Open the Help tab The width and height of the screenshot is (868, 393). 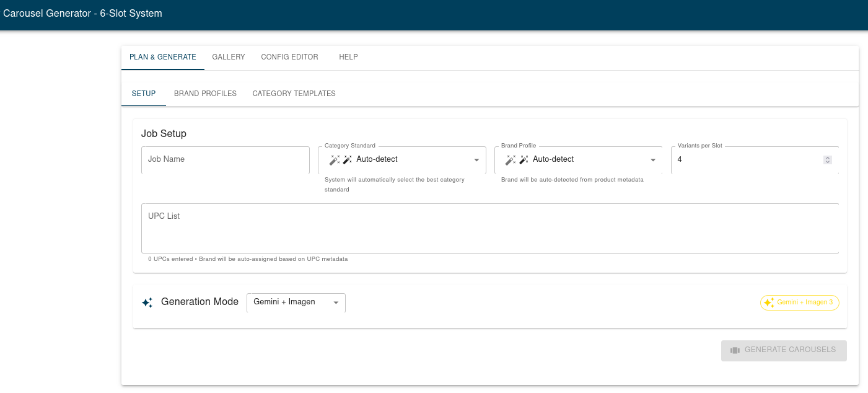coord(348,57)
